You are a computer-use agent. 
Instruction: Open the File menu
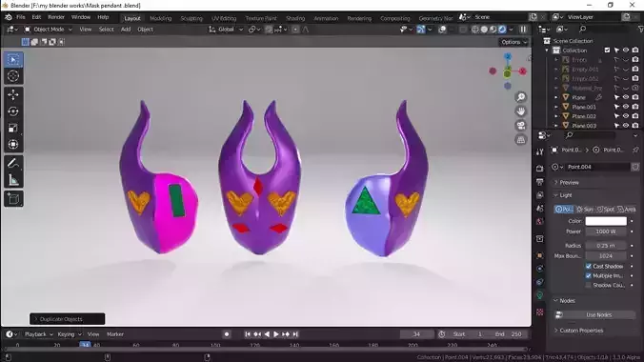[20, 17]
